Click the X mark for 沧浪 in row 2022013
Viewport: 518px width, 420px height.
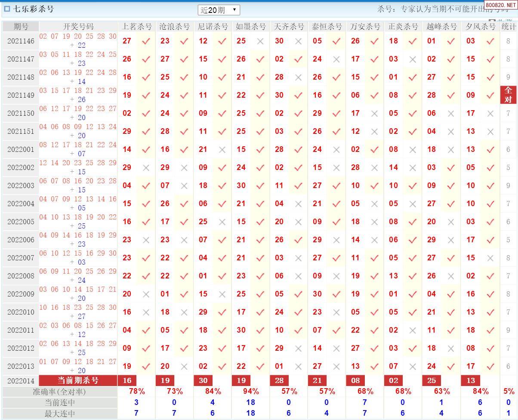coord(184,367)
